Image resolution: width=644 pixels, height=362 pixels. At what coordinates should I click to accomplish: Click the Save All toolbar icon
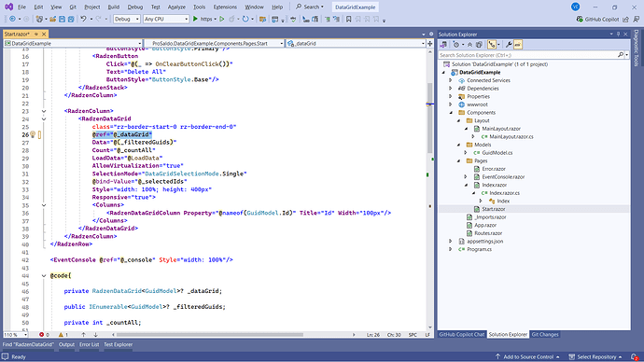71,19
